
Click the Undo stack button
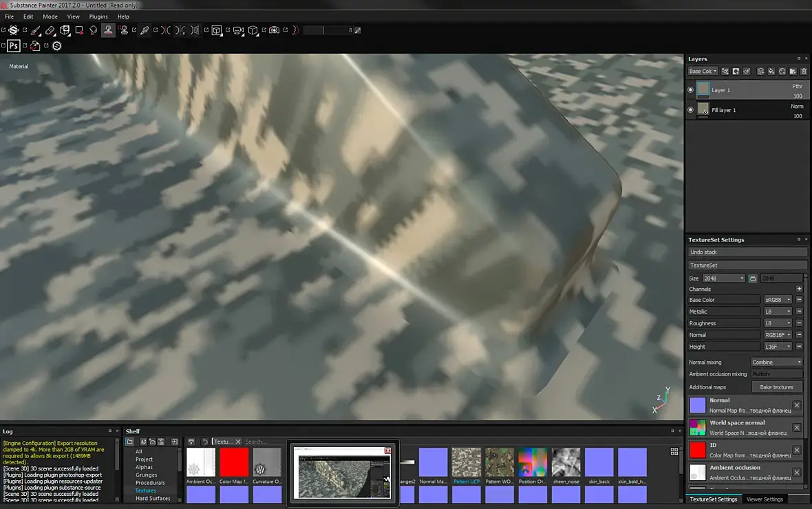(x=747, y=252)
